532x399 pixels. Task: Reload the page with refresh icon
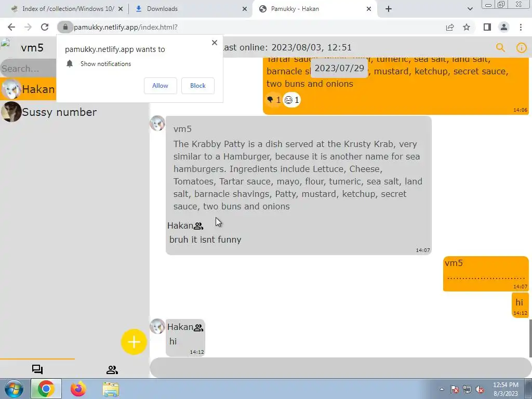point(45,27)
